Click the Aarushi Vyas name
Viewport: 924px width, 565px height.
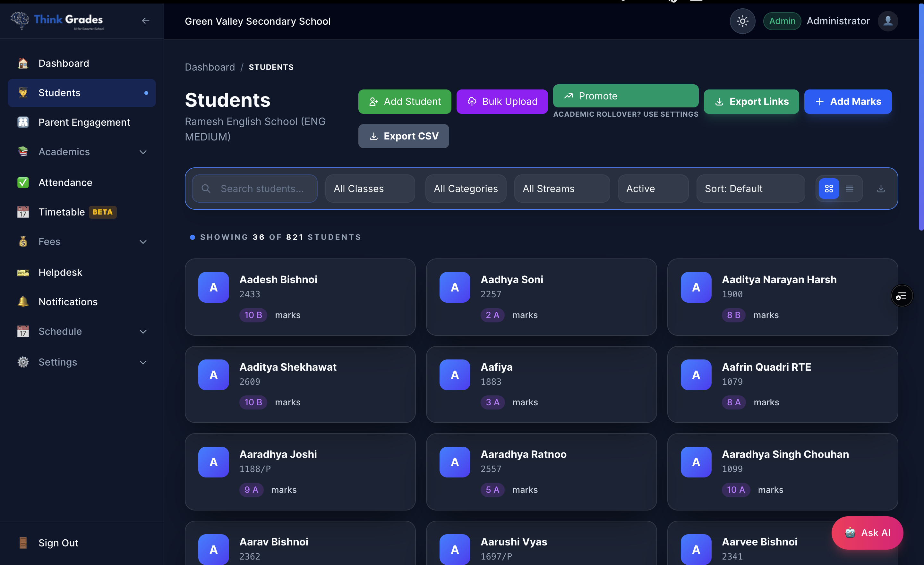(514, 542)
